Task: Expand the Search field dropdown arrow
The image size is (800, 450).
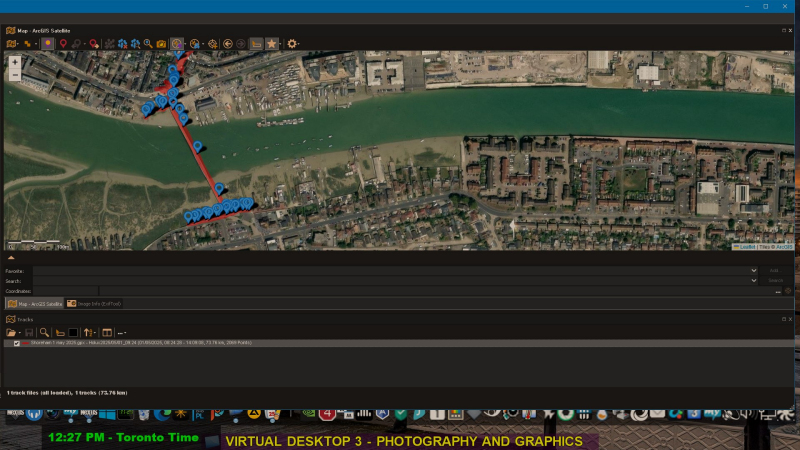Action: tap(754, 281)
